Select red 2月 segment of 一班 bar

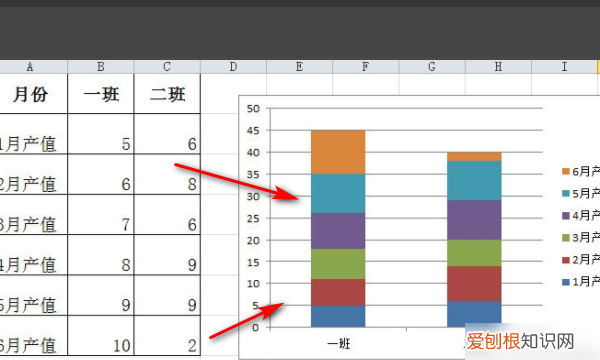pos(338,292)
